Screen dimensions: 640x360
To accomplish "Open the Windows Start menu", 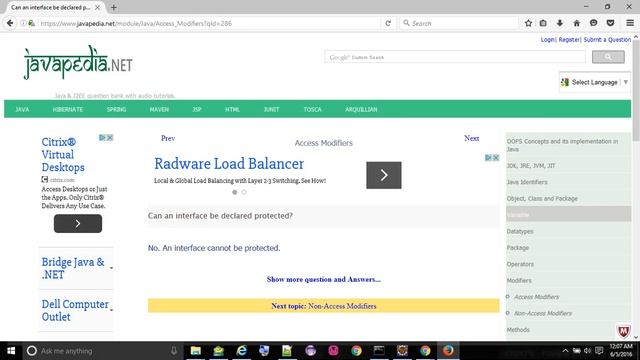I will [11, 351].
